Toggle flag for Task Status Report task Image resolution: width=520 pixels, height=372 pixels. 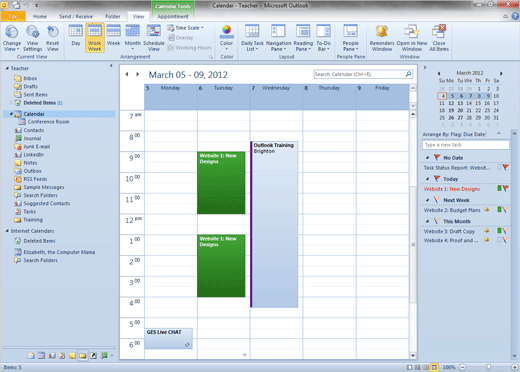click(506, 167)
